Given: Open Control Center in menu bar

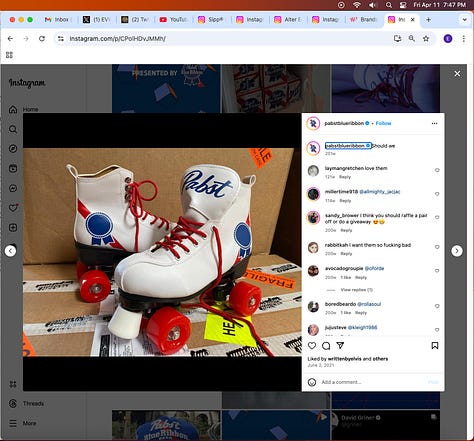Looking at the screenshot, I should pyautogui.click(x=403, y=5).
